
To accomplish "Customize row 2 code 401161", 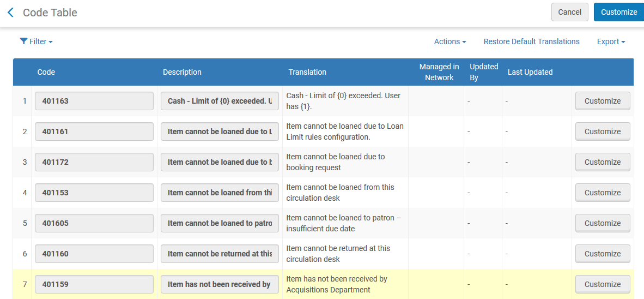I will click(x=603, y=131).
